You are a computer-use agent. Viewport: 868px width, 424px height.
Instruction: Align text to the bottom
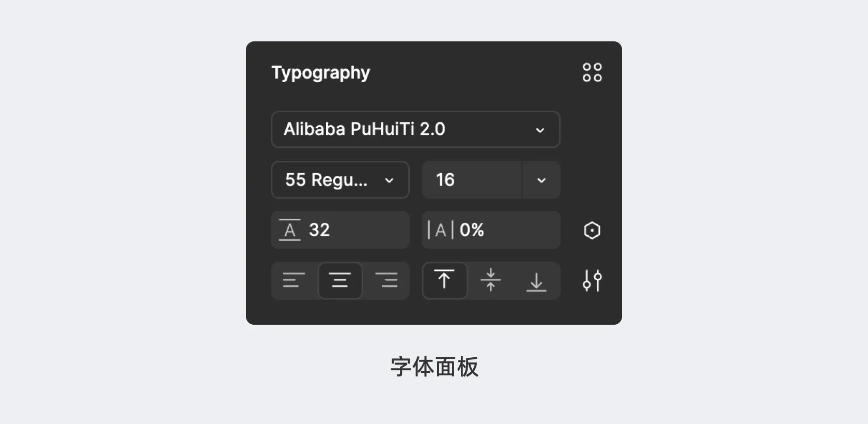pyautogui.click(x=536, y=281)
